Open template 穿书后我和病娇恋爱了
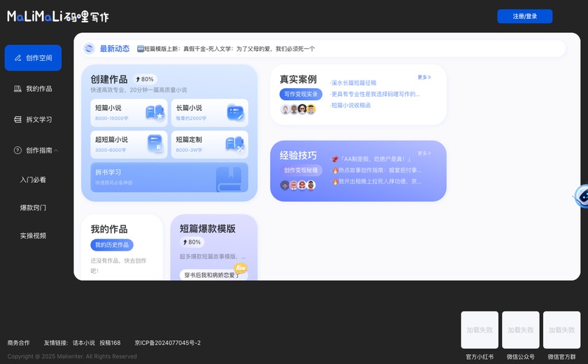The width and height of the screenshot is (588, 364). [212, 275]
